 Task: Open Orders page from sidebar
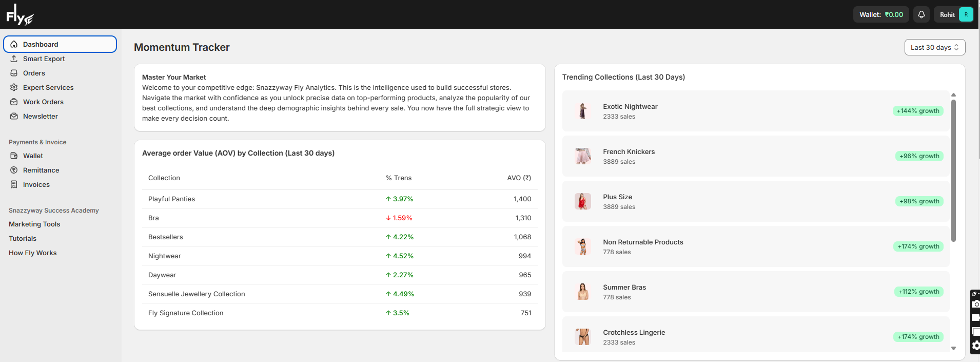tap(34, 73)
